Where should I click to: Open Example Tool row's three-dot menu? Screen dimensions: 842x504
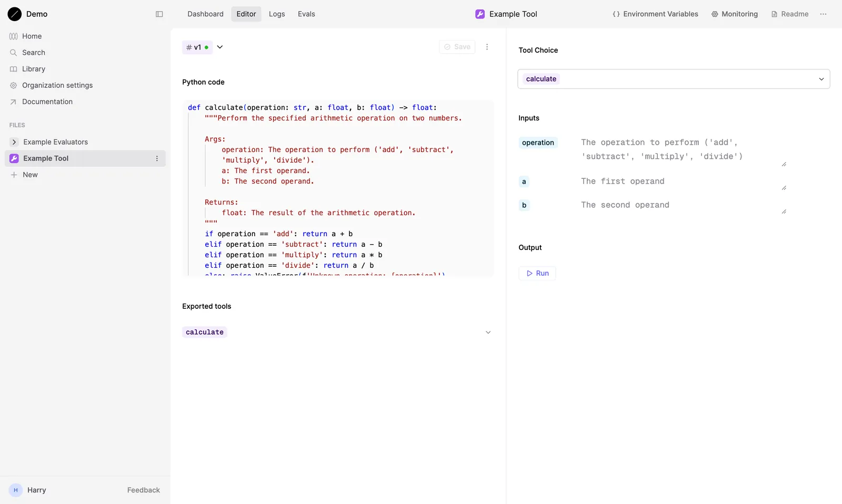pos(157,158)
